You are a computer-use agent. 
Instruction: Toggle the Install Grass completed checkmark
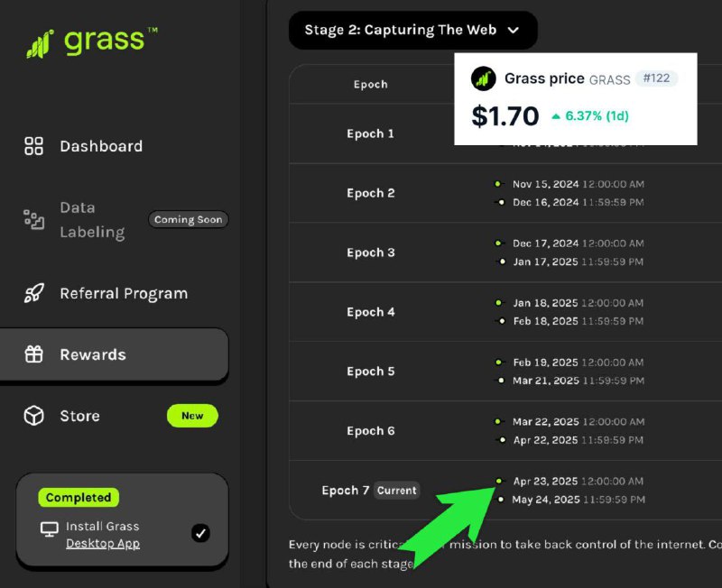click(x=200, y=533)
